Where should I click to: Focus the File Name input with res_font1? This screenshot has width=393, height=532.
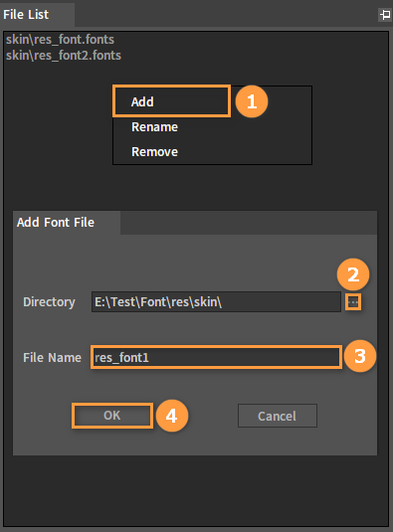click(216, 357)
